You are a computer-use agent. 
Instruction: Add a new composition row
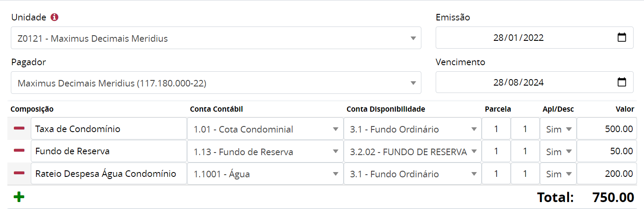click(x=19, y=197)
